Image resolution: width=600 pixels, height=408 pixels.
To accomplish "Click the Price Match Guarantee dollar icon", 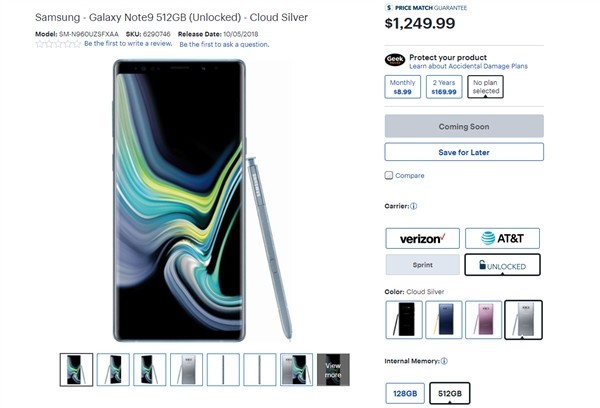I will point(388,7).
